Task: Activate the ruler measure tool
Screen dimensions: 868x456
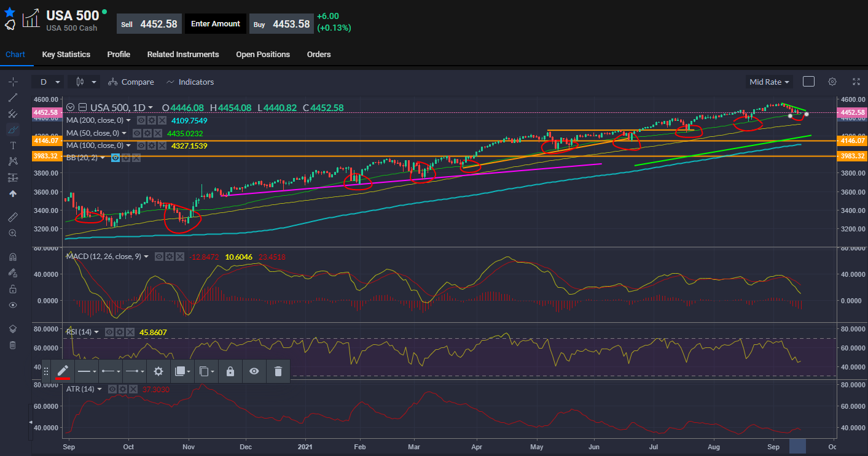Action: coord(12,217)
